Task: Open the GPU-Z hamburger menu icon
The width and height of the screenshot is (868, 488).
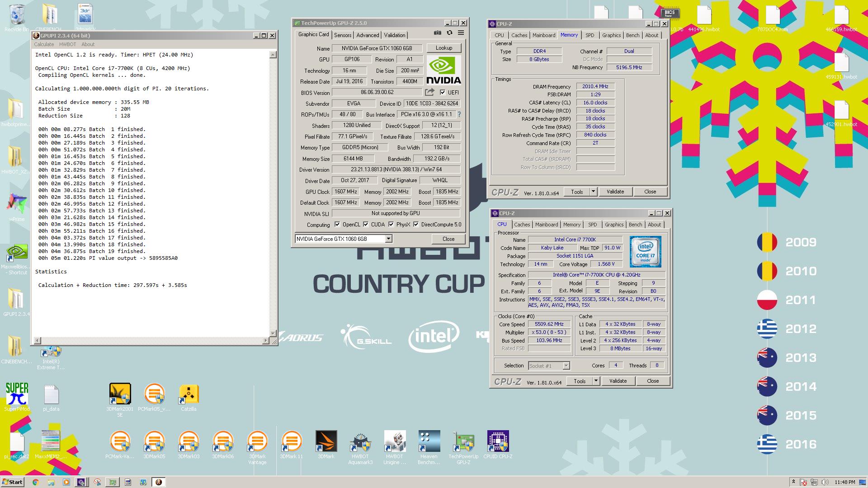Action: tap(461, 33)
